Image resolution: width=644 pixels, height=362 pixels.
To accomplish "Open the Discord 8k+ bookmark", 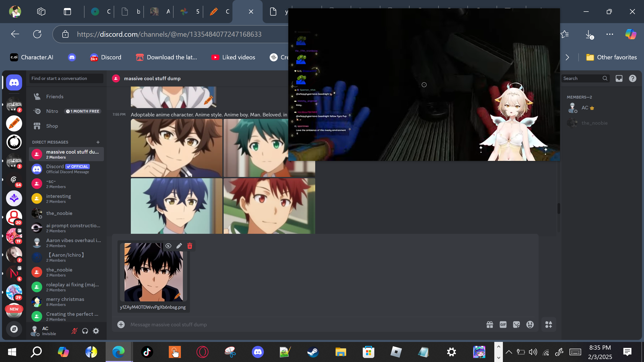I will coord(106,57).
